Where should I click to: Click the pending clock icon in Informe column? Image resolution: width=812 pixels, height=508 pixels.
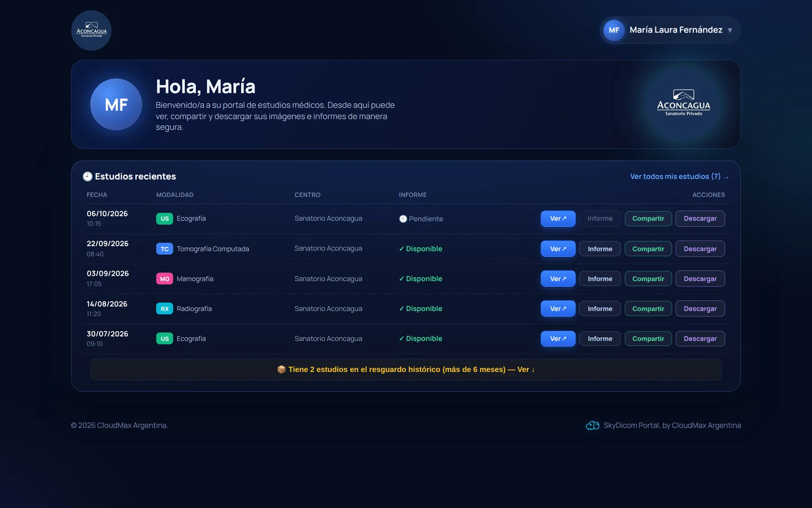click(403, 219)
